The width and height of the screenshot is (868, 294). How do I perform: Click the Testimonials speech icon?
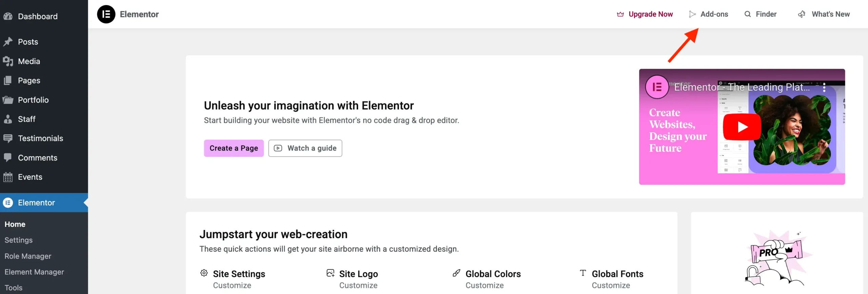coord(8,138)
